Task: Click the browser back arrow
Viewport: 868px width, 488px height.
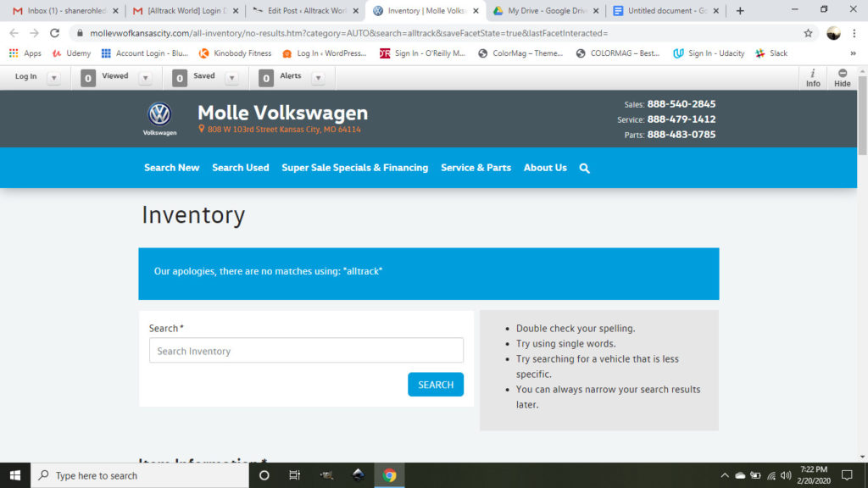Action: [x=14, y=33]
